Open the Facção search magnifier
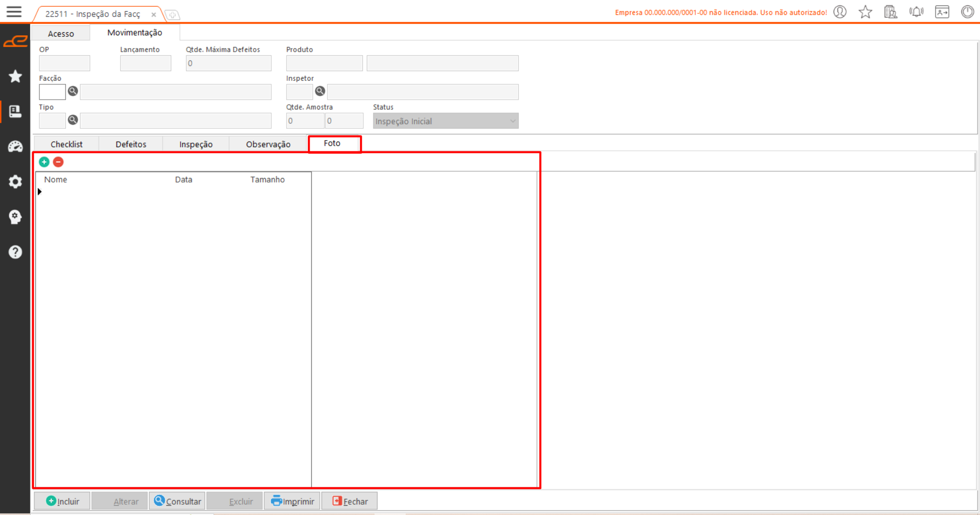This screenshot has height=515, width=980. pos(73,91)
